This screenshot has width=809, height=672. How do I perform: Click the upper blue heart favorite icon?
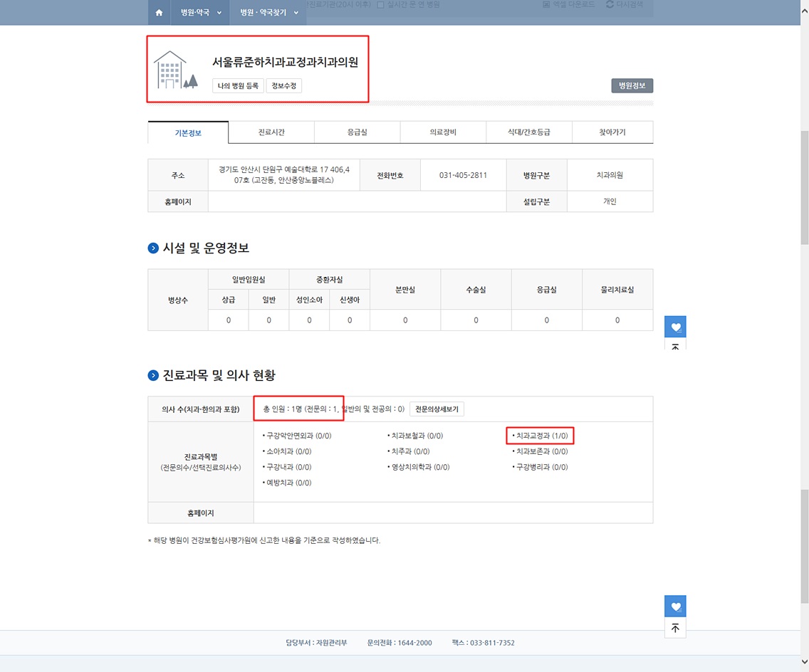(x=675, y=327)
